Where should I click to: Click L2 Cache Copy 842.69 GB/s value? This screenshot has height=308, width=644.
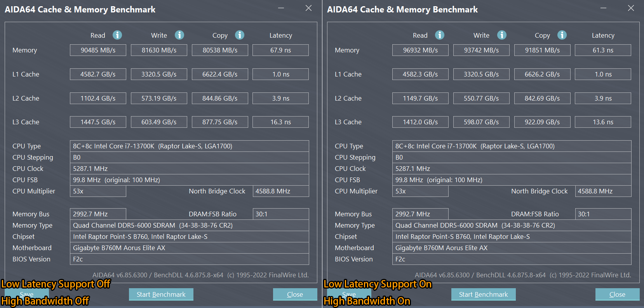pyautogui.click(x=542, y=98)
